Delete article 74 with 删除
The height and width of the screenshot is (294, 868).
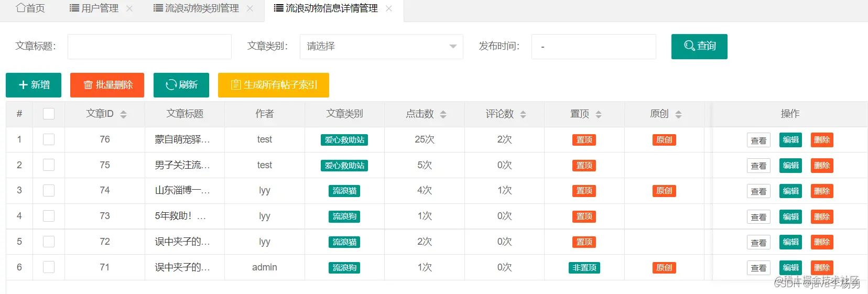point(822,191)
